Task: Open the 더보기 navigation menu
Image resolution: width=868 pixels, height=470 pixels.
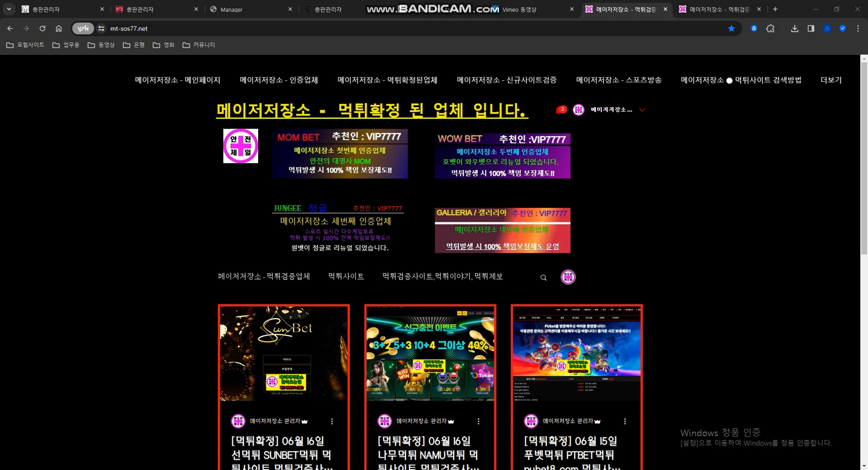Action: tap(831, 80)
